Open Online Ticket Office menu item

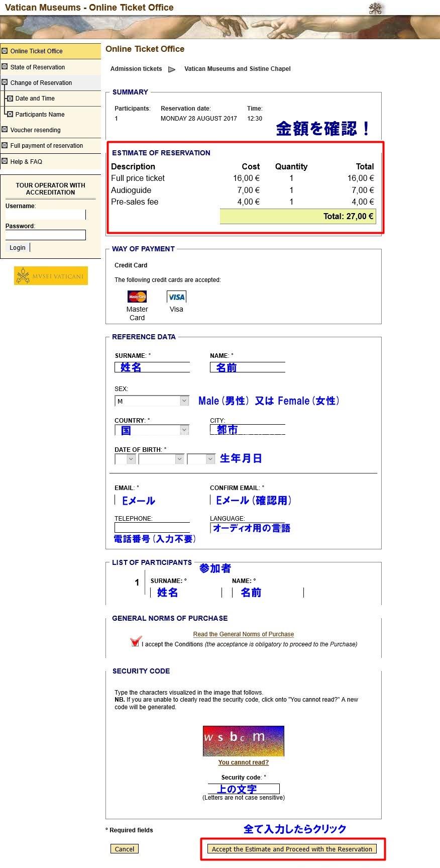click(37, 51)
